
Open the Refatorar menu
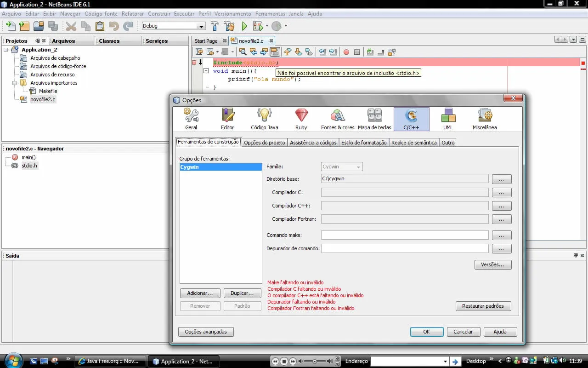coord(133,14)
